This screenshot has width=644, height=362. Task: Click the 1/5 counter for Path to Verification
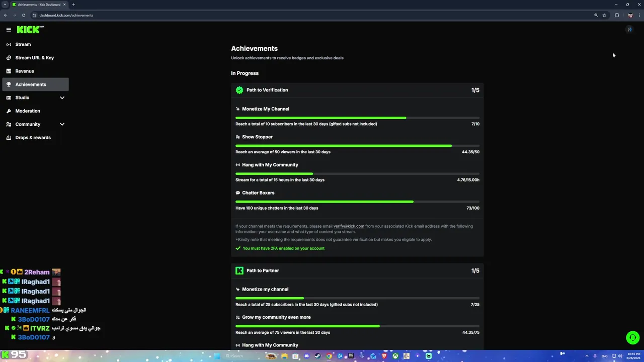click(x=475, y=90)
